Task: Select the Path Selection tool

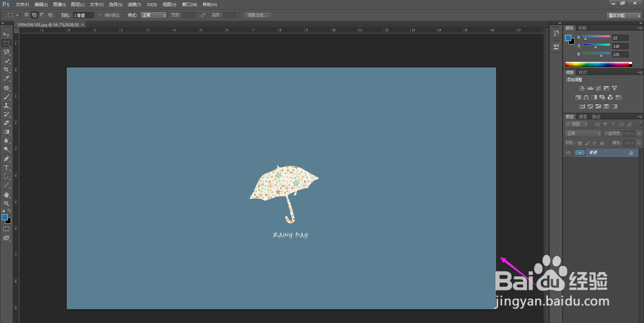Action: tap(6, 176)
